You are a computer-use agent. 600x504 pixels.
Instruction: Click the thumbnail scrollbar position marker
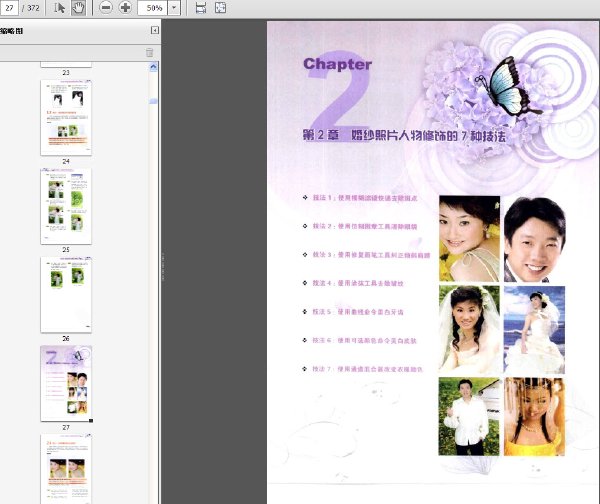click(x=153, y=101)
